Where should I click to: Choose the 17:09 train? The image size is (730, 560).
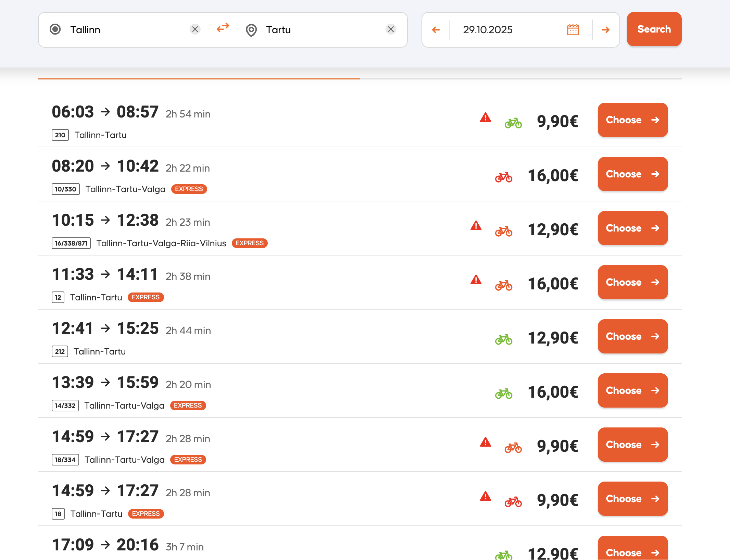click(632, 548)
